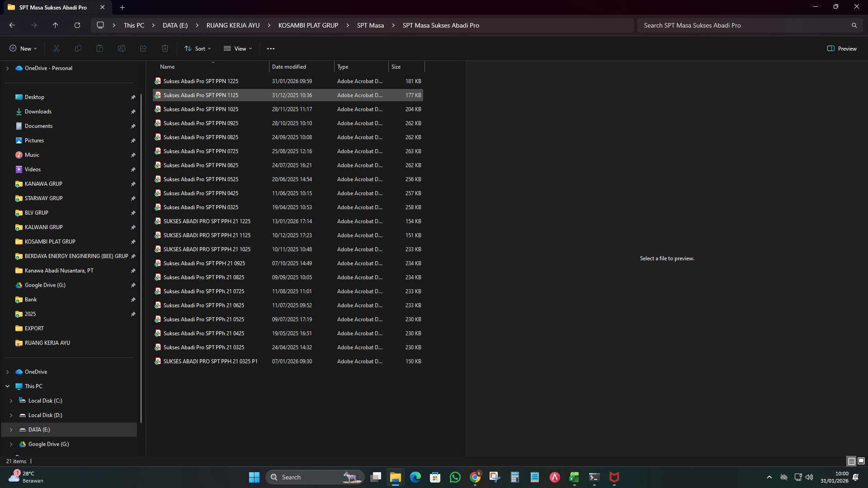Launch Snipping Tool from the taskbar
868x488 pixels.
495,477
